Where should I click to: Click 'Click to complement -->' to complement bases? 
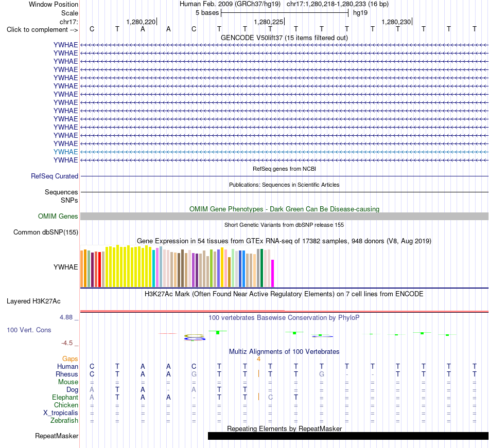pos(42,30)
